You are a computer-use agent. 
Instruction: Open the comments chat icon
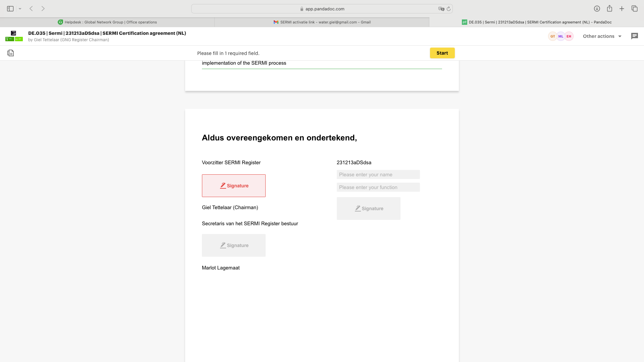pyautogui.click(x=634, y=36)
